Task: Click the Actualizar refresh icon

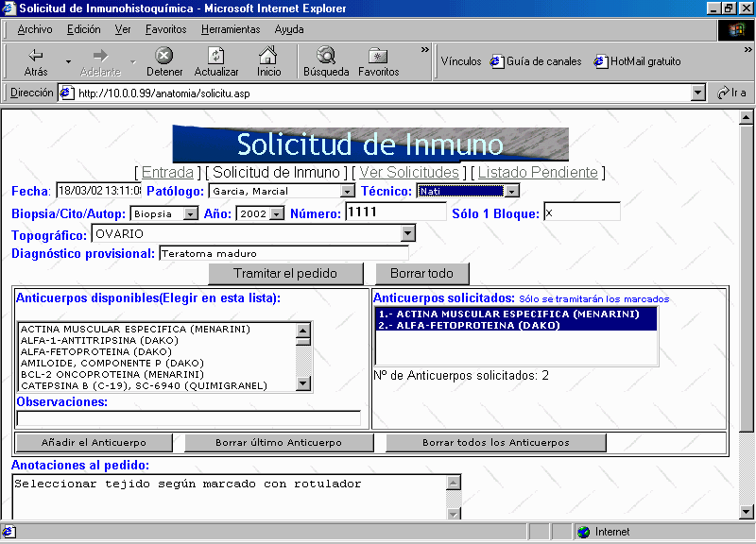Action: tap(216, 56)
